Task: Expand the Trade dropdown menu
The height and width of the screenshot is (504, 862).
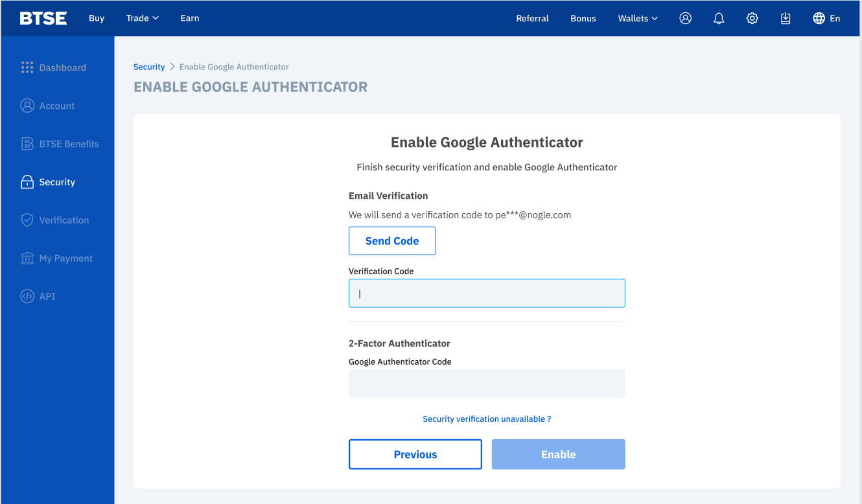Action: pyautogui.click(x=143, y=18)
